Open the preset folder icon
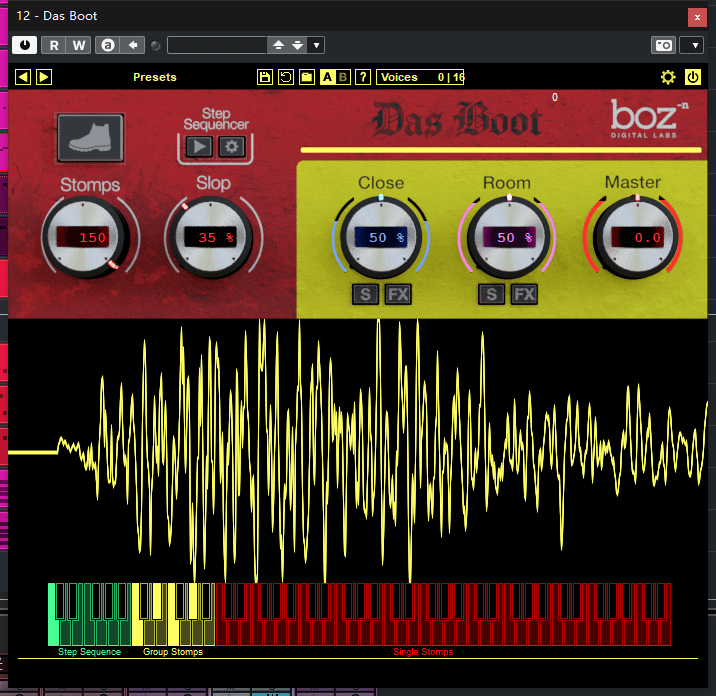Image resolution: width=716 pixels, height=696 pixels. coord(306,77)
